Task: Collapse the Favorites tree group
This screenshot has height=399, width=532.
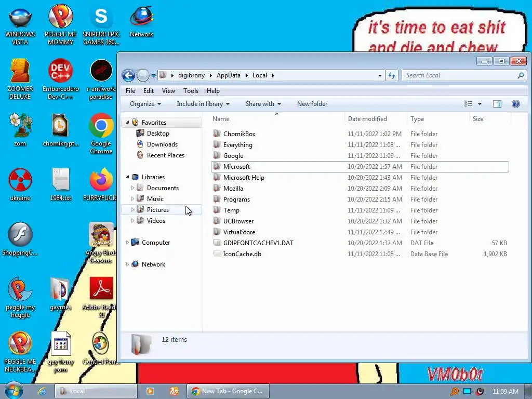Action: coord(127,123)
